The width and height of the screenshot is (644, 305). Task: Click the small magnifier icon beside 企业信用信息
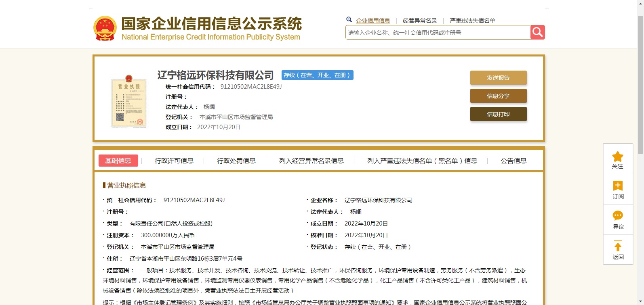point(349,19)
